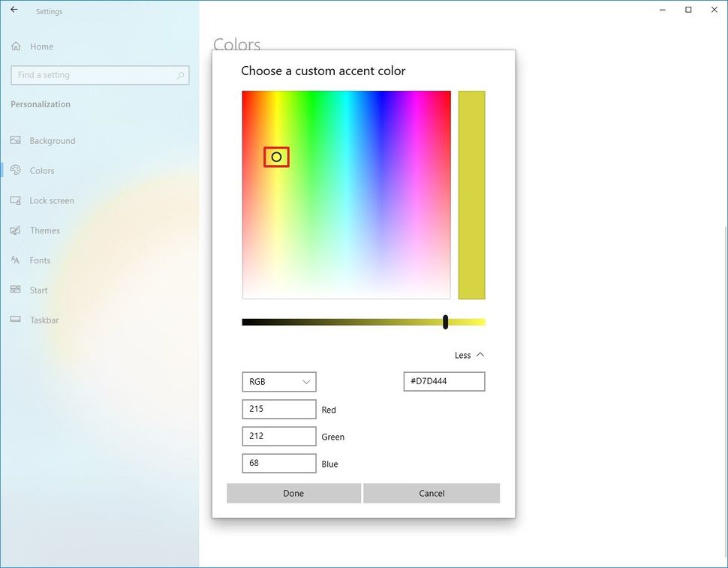The width and height of the screenshot is (728, 568).
Task: Open the Start settings icon
Action: click(x=16, y=290)
